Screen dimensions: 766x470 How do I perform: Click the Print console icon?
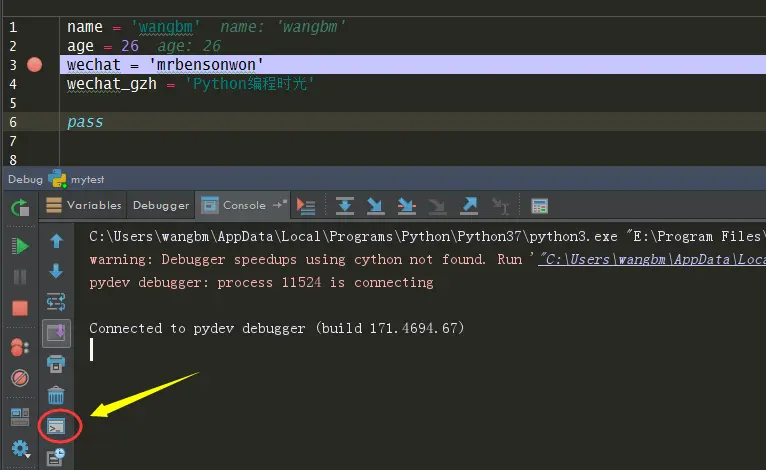coord(56,364)
